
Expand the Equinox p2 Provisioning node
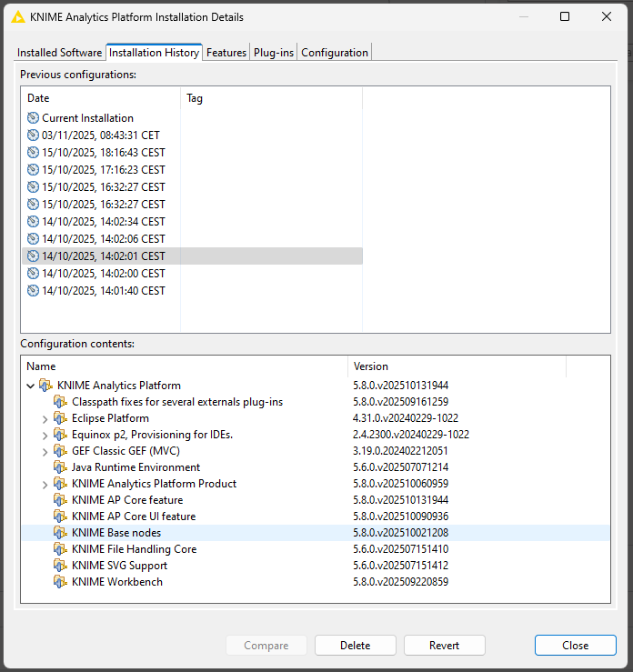[45, 435]
